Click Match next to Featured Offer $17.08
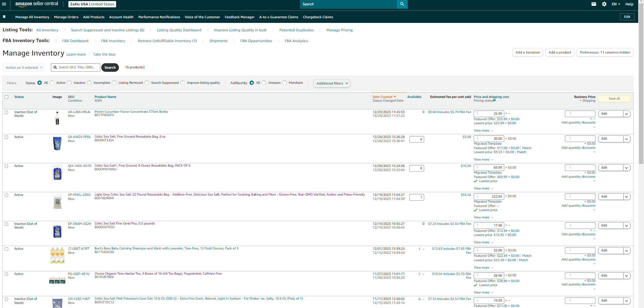644x308 pixels. [x=527, y=148]
